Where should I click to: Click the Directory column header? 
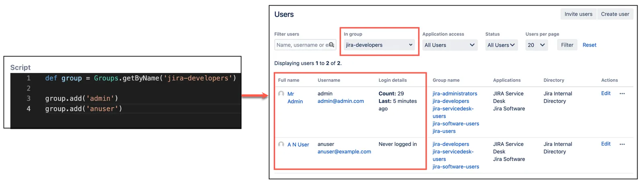click(554, 80)
